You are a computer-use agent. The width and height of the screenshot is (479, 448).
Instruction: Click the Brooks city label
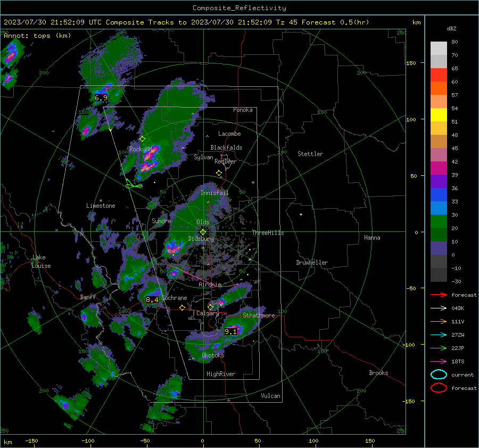378,373
